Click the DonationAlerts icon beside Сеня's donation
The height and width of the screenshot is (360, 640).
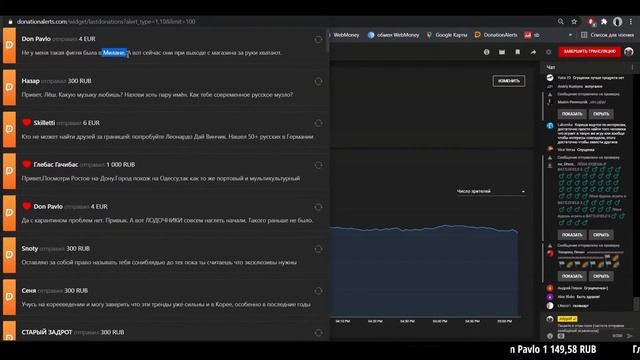[x=9, y=297]
